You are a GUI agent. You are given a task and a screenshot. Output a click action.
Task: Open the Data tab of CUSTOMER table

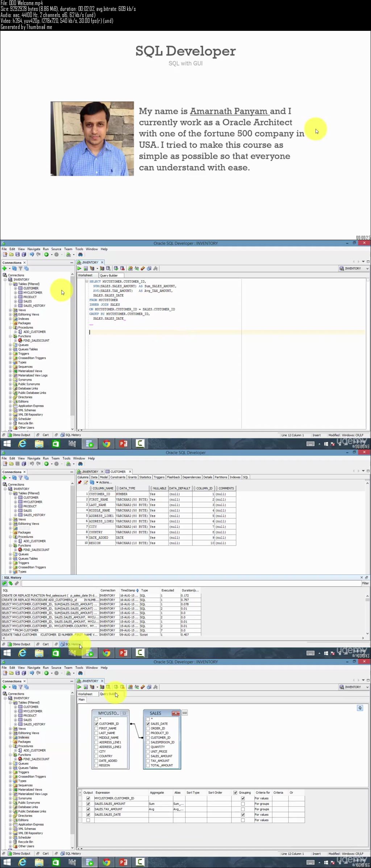(94, 477)
